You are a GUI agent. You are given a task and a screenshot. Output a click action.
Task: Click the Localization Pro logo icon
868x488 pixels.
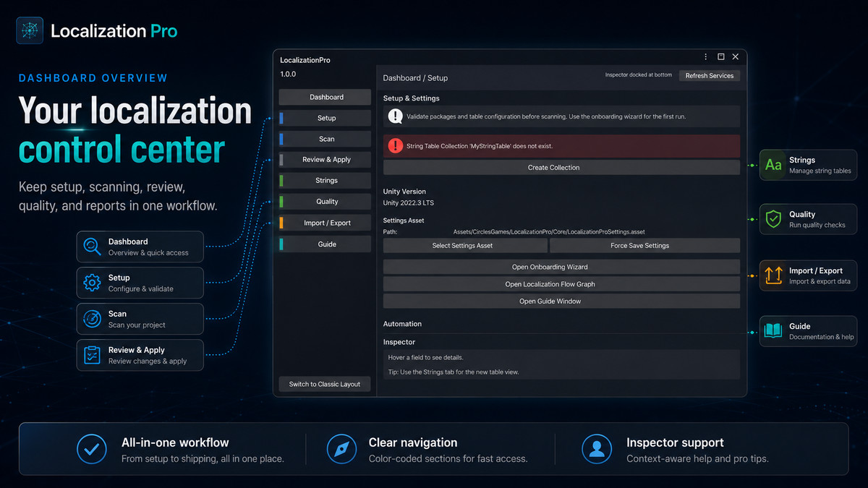coord(29,30)
